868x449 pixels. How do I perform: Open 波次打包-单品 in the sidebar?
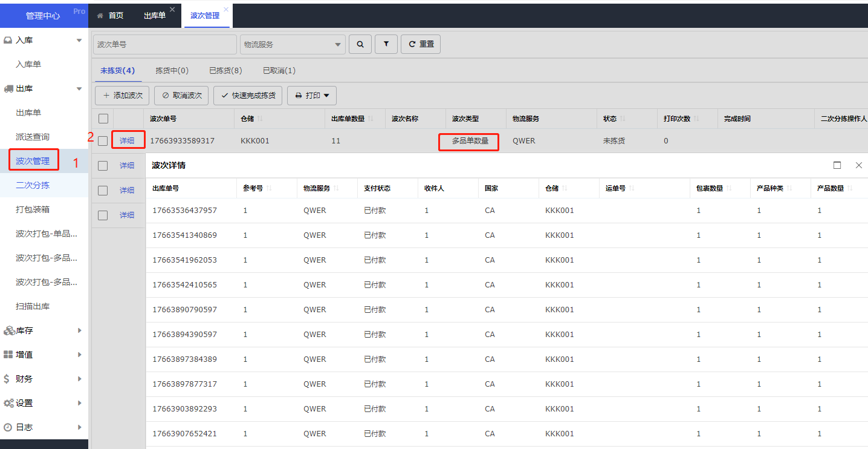coord(47,234)
